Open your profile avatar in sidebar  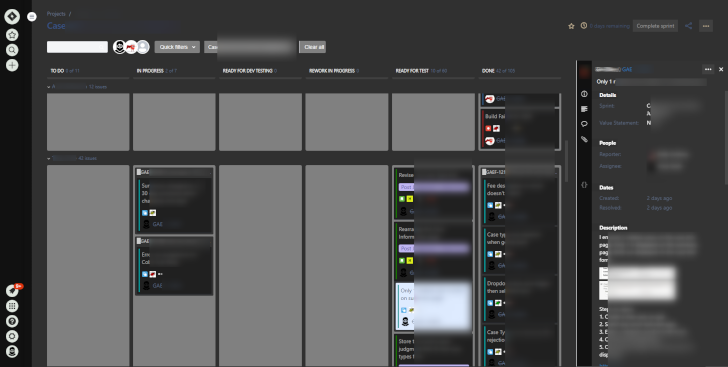click(x=12, y=352)
